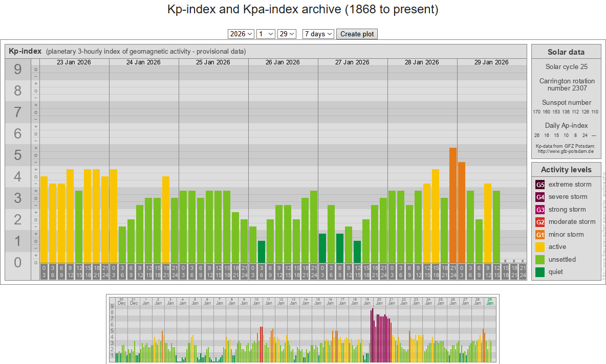Click the 29 Jan 2026 date header

pos(491,62)
